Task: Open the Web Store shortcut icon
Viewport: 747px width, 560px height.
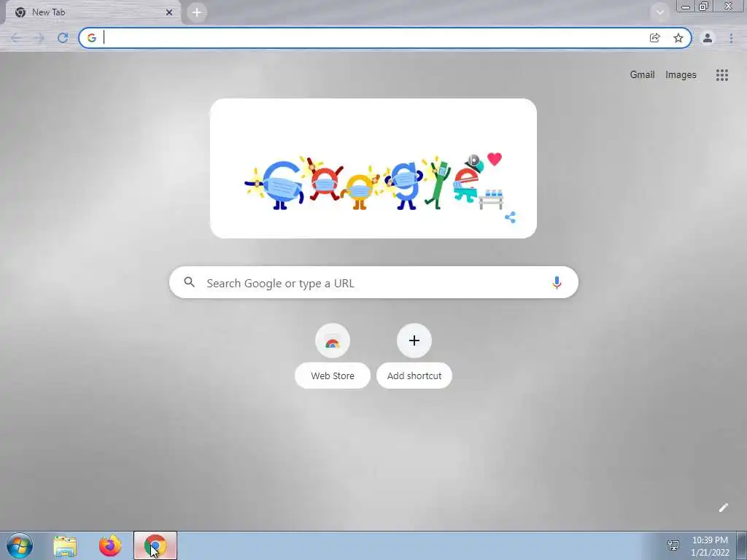Action: (x=333, y=341)
